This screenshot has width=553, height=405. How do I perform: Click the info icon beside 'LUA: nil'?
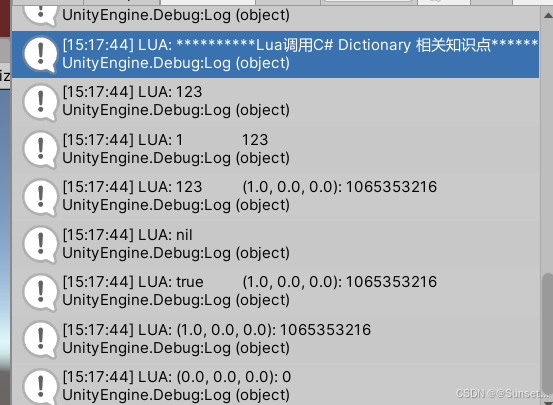click(x=40, y=245)
